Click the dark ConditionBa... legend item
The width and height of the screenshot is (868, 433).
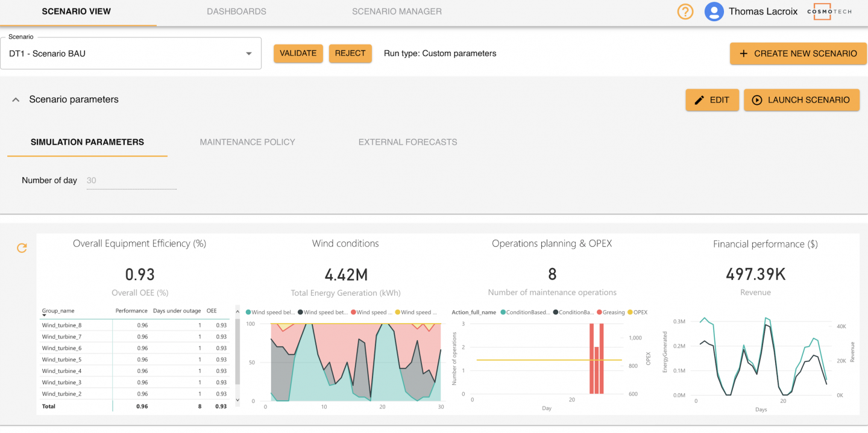tap(573, 313)
